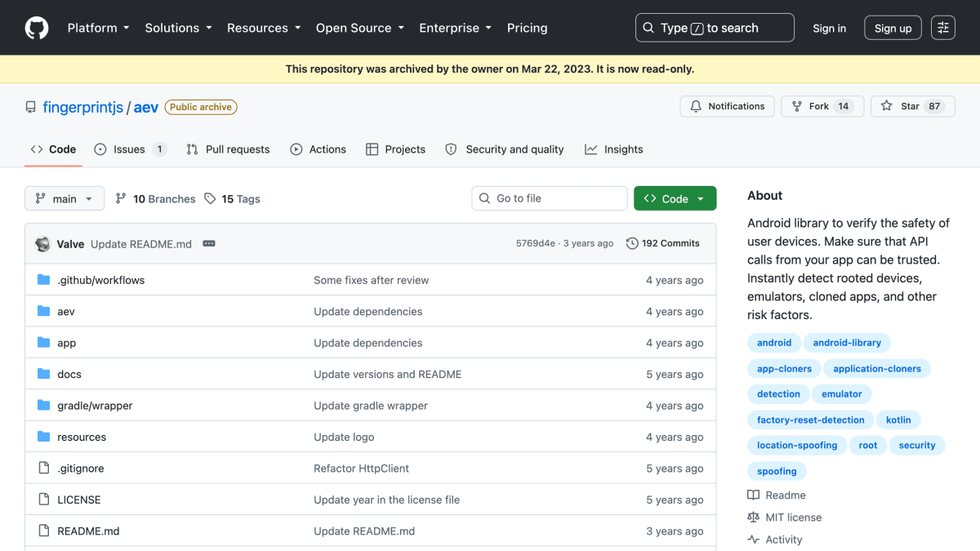Click the history clock icon near 192 Commits

point(632,243)
